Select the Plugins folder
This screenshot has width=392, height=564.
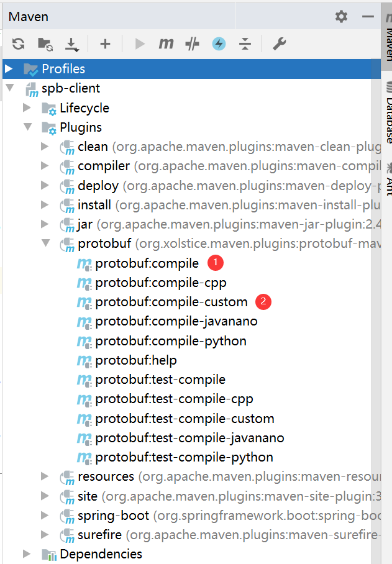[x=81, y=127]
